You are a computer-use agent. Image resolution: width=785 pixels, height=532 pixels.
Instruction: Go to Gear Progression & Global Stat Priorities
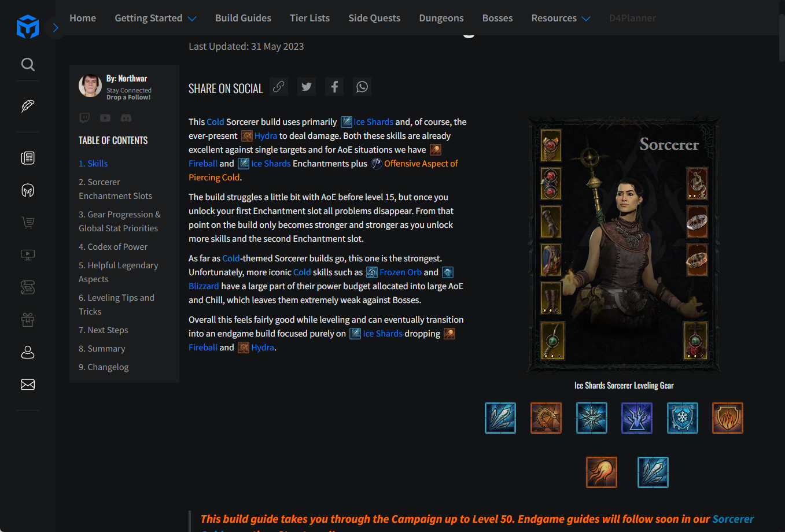(120, 221)
